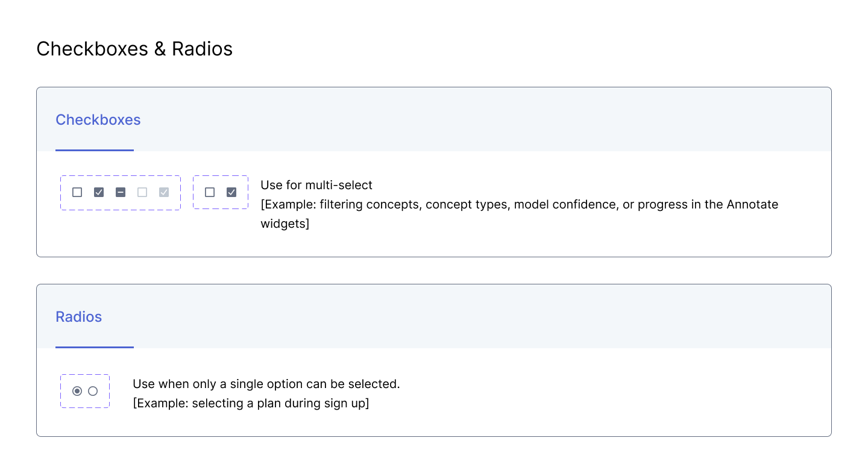This screenshot has height=473, width=868.
Task: Click the trailing "widgets]" text
Action: click(x=285, y=224)
